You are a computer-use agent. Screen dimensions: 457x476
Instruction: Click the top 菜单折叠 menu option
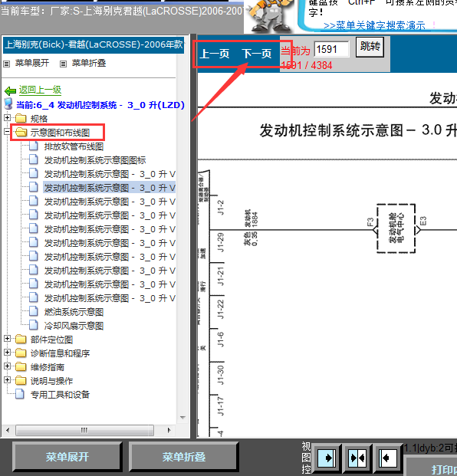pyautogui.click(x=89, y=63)
